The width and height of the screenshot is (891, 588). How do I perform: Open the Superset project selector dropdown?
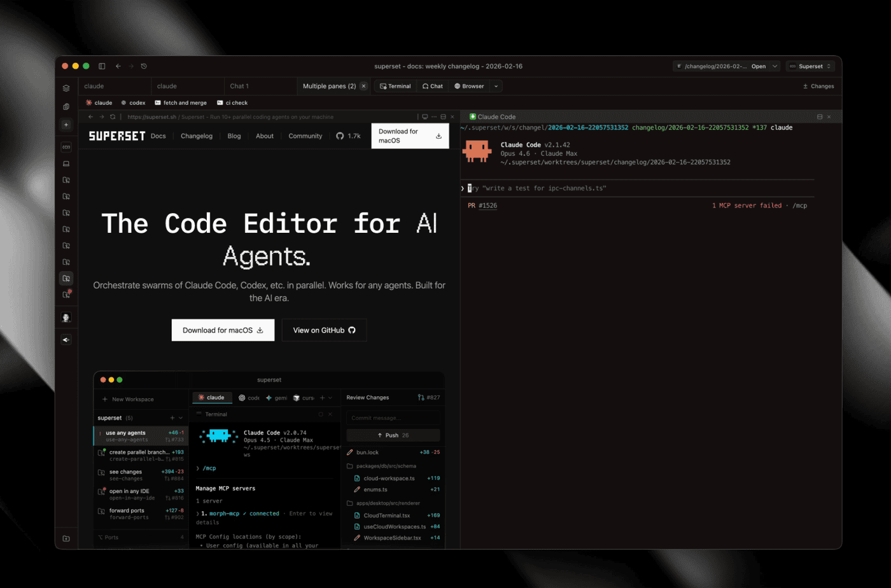point(810,66)
